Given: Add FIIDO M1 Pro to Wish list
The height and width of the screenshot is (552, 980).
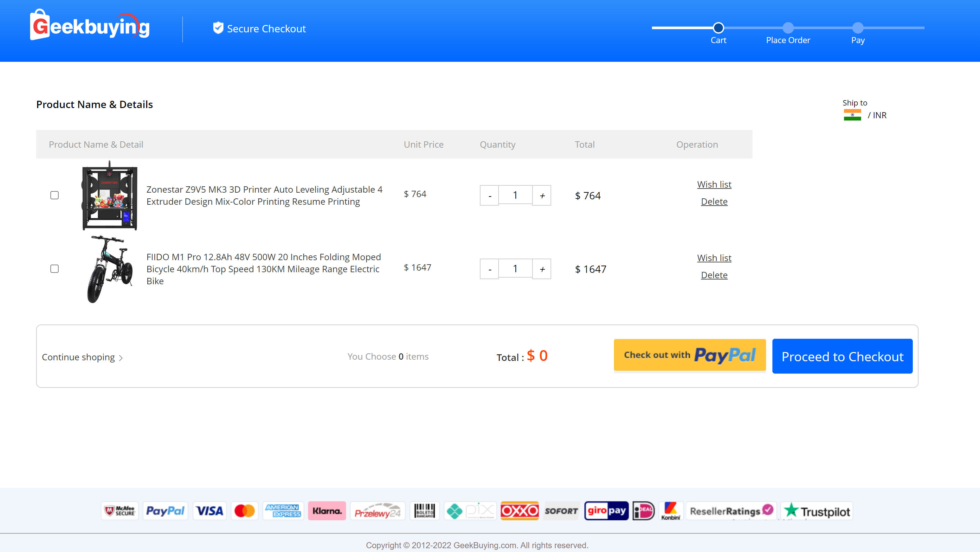Looking at the screenshot, I should coord(714,258).
